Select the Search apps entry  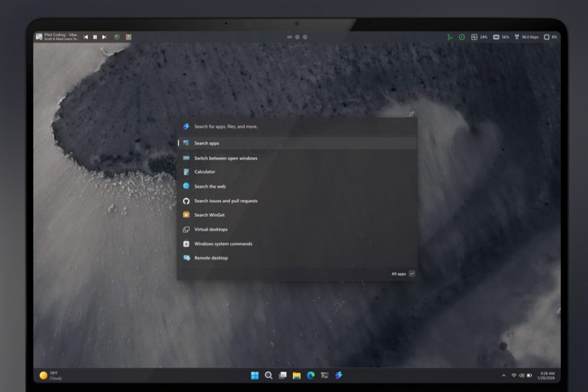pyautogui.click(x=207, y=143)
